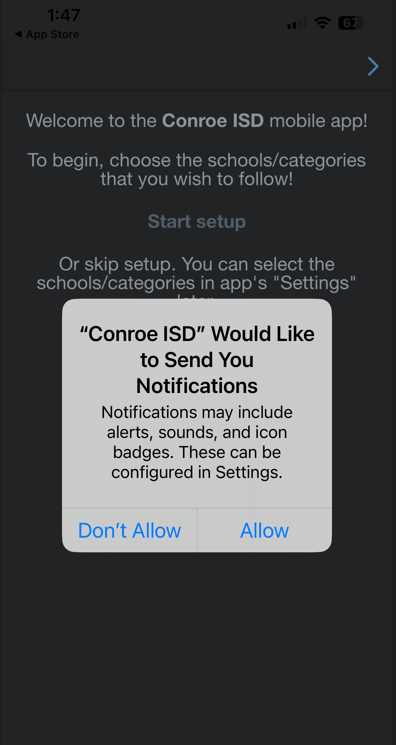
Task: Click the bold Conroe ISD name in welcome line
Action: tap(213, 121)
